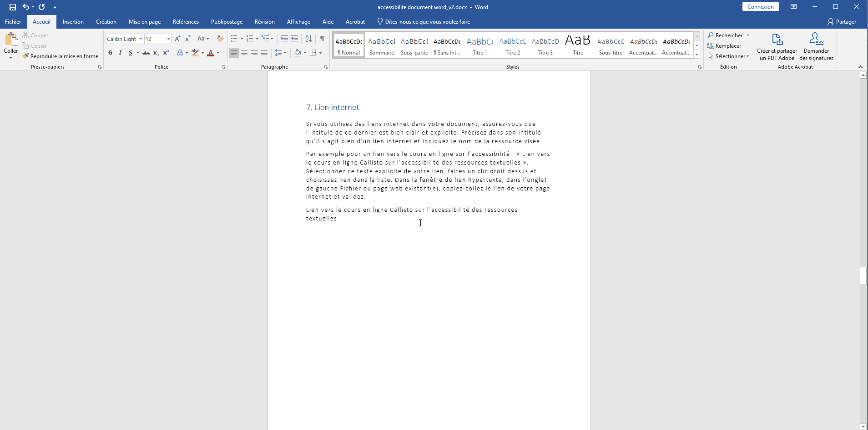Viewport: 868px width, 430px height.
Task: Toggle the paragraph marks display
Action: pyautogui.click(x=322, y=39)
